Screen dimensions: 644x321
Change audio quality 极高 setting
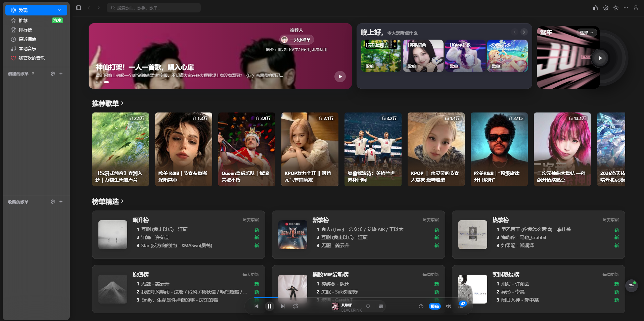pos(435,306)
